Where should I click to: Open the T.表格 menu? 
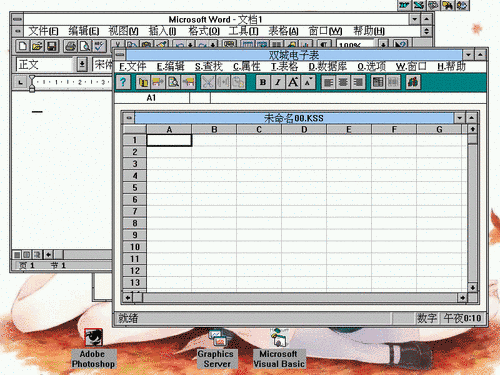(x=284, y=66)
